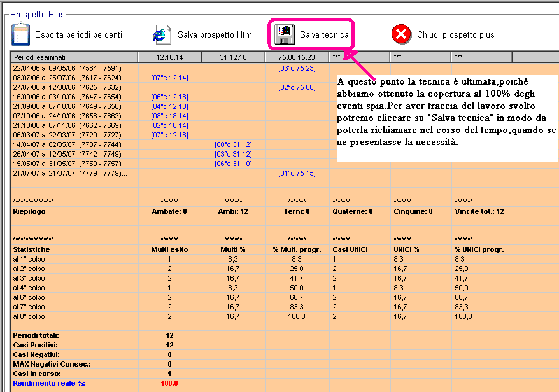
Task: Click result cell [06°c 31 10]
Action: pyautogui.click(x=234, y=164)
